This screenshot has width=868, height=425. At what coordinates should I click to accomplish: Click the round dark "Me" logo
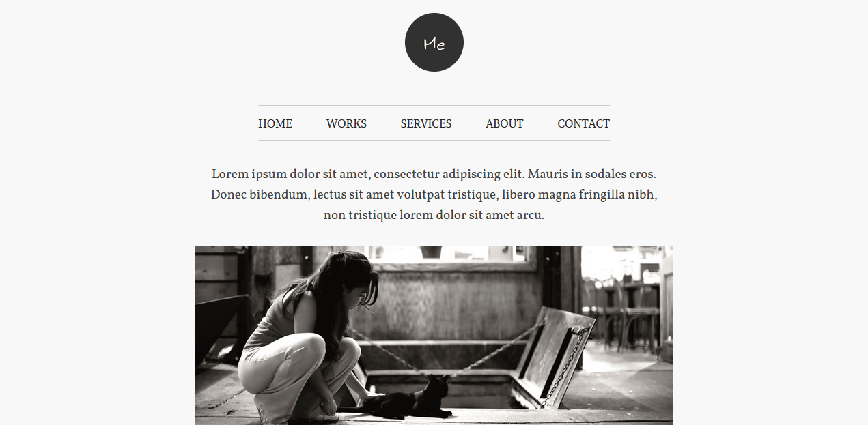pos(434,42)
